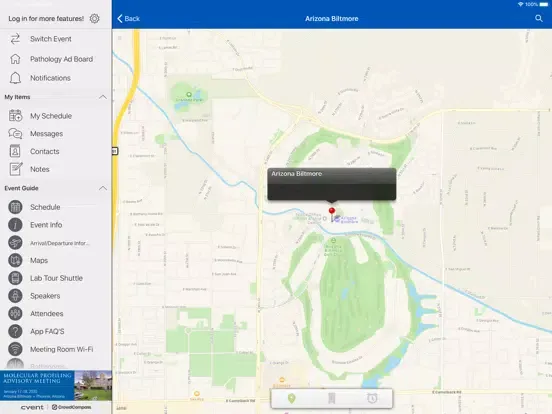Tap the Messages chat bubble icon
The width and height of the screenshot is (552, 414).
pyautogui.click(x=15, y=133)
